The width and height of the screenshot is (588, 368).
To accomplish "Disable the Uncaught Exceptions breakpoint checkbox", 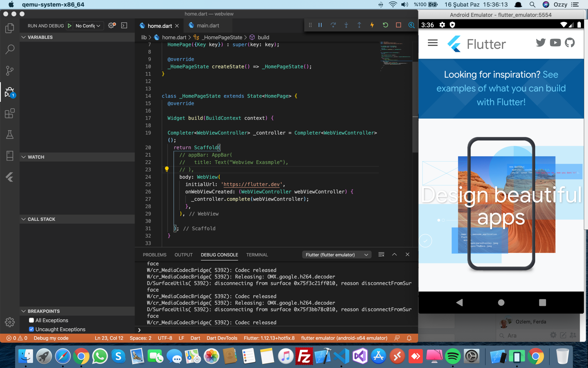I will tap(31, 329).
